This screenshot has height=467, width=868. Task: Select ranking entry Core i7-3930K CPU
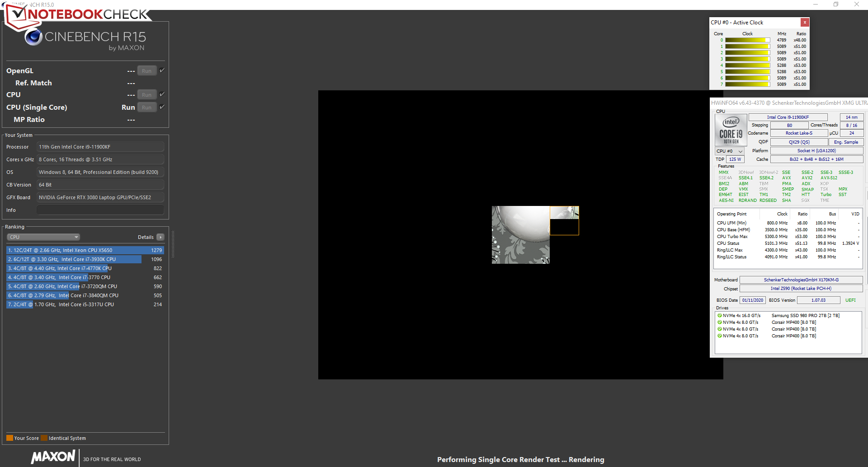(x=85, y=259)
